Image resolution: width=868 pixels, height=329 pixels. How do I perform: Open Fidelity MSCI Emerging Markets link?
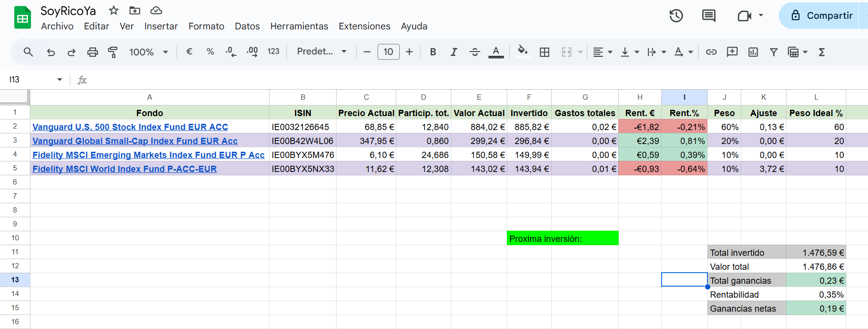[149, 155]
